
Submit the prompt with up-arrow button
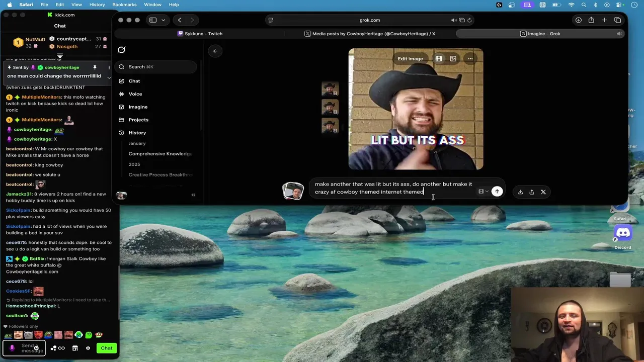coord(497,192)
